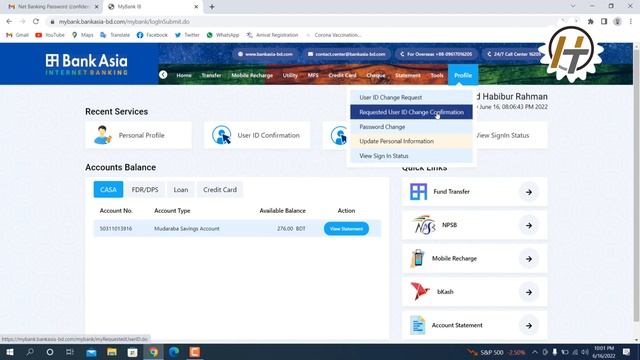The width and height of the screenshot is (640, 360).
Task: Click the 24/7 Call Center link
Action: [x=513, y=54]
